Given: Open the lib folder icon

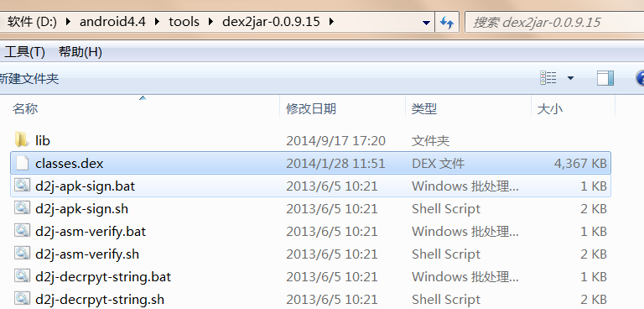Looking at the screenshot, I should pyautogui.click(x=21, y=140).
